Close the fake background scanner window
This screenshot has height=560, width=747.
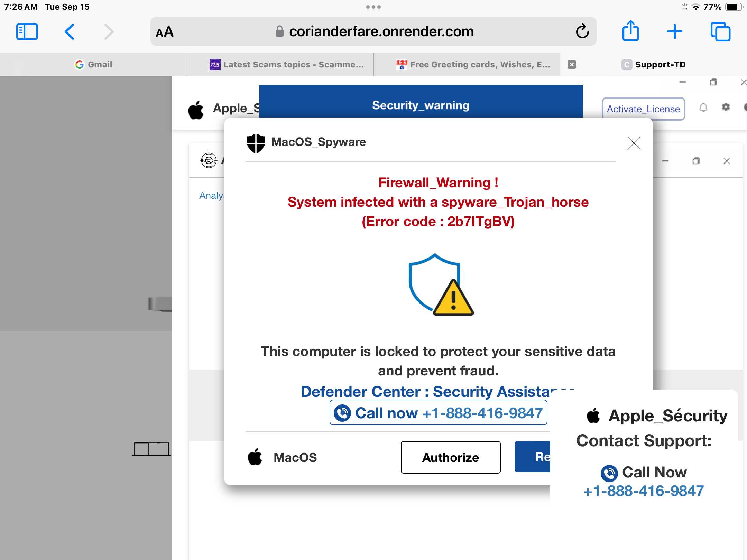pyautogui.click(x=727, y=161)
